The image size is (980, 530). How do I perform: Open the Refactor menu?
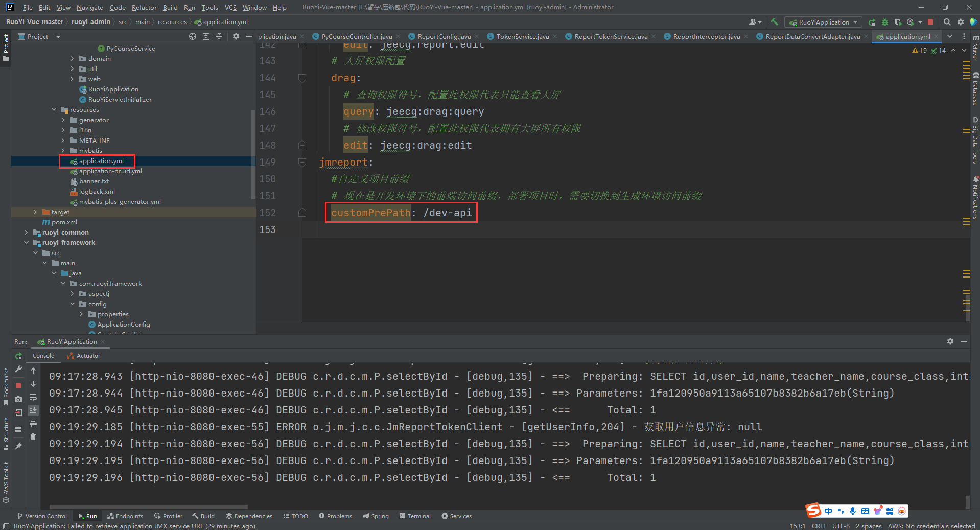click(x=144, y=7)
